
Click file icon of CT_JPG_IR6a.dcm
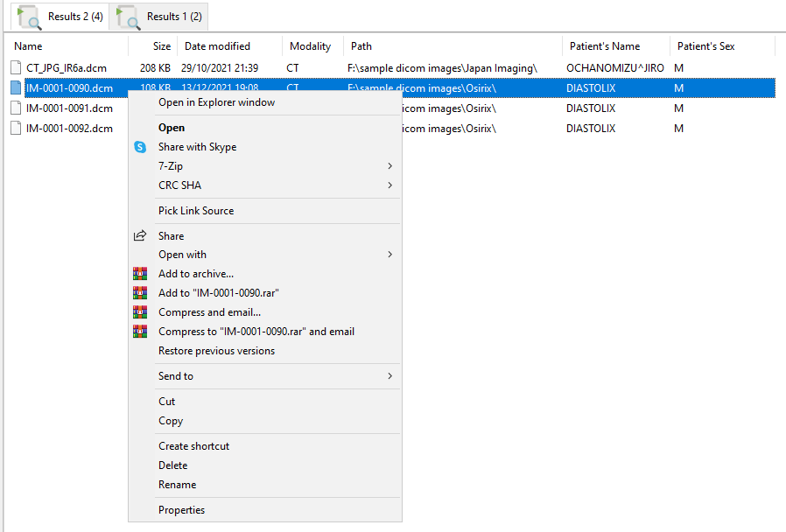tap(16, 68)
